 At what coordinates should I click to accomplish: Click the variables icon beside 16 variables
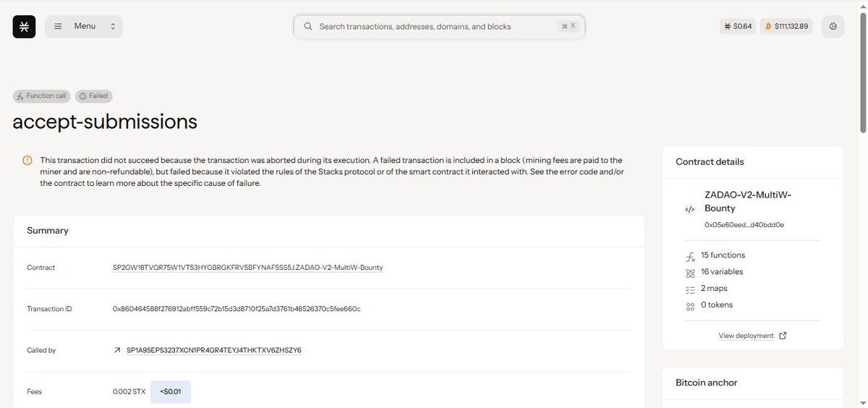click(690, 273)
